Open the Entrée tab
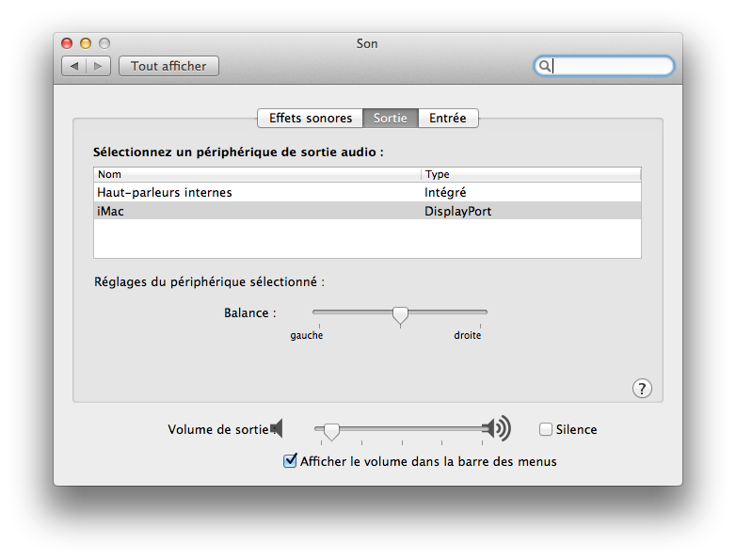The height and width of the screenshot is (560, 736). click(x=448, y=118)
